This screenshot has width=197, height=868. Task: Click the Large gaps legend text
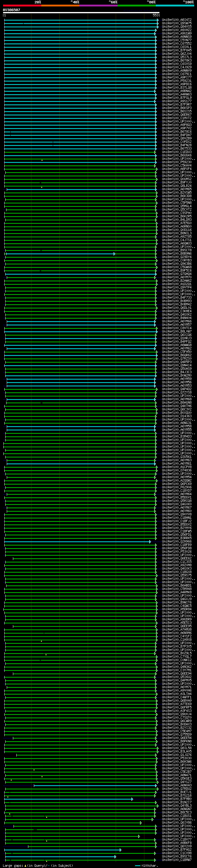click(38, 865)
